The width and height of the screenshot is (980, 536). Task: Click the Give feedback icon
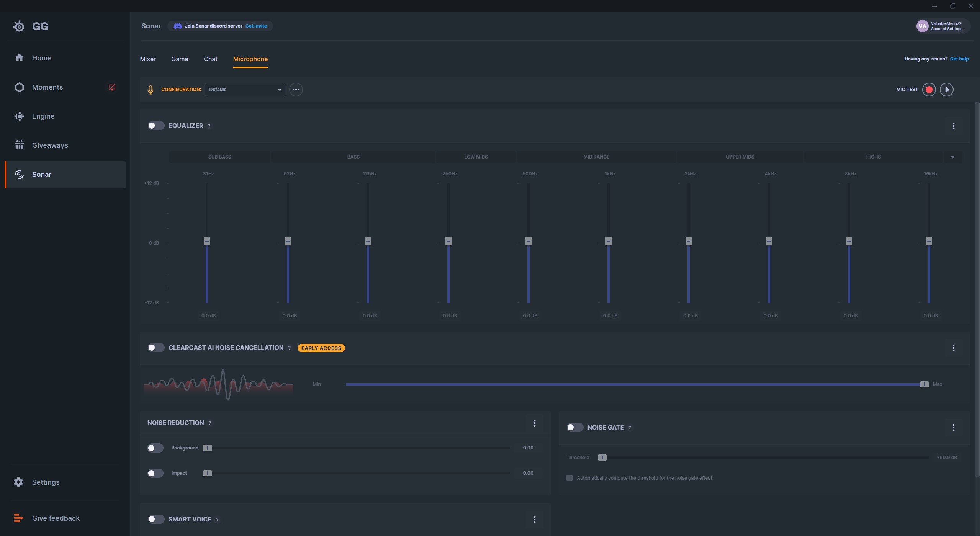(x=18, y=518)
